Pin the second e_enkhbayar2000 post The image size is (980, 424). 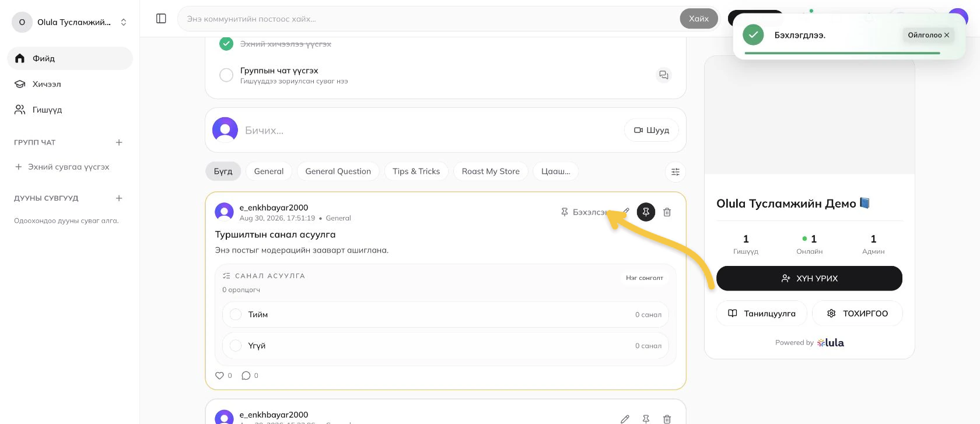pyautogui.click(x=646, y=419)
